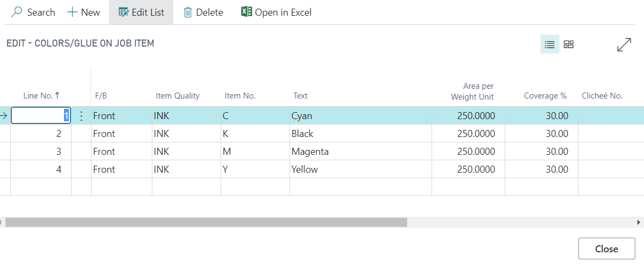The height and width of the screenshot is (268, 644).
Task: Expand the page to full screen
Action: pos(624,44)
